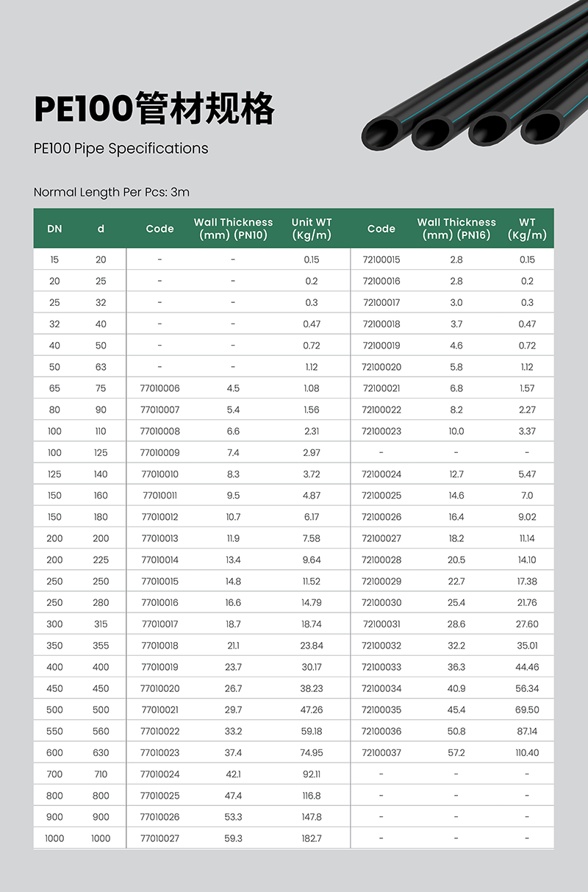Click the Wall Thickness (mm) (PN10) header
Image resolution: width=588 pixels, height=892 pixels.
[233, 229]
